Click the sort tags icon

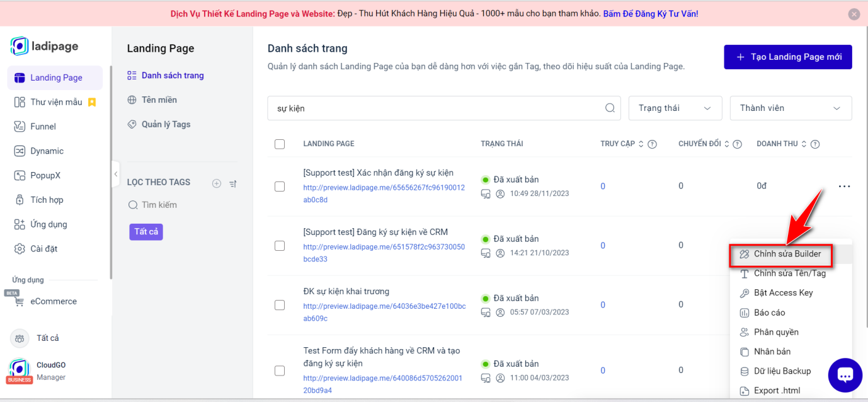(x=232, y=183)
